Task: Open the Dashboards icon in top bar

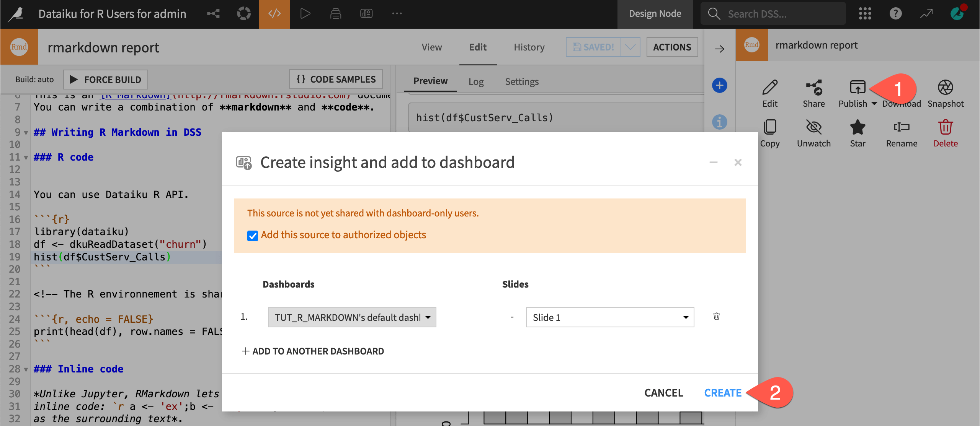Action: 366,14
